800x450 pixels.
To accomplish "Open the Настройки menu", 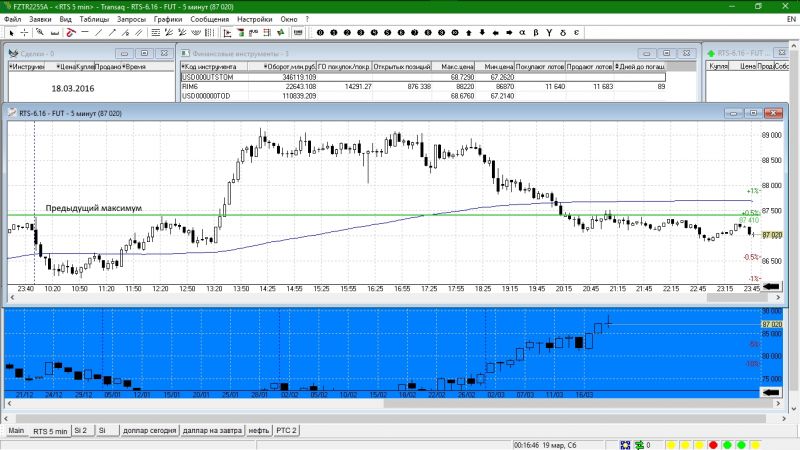I will [x=254, y=19].
